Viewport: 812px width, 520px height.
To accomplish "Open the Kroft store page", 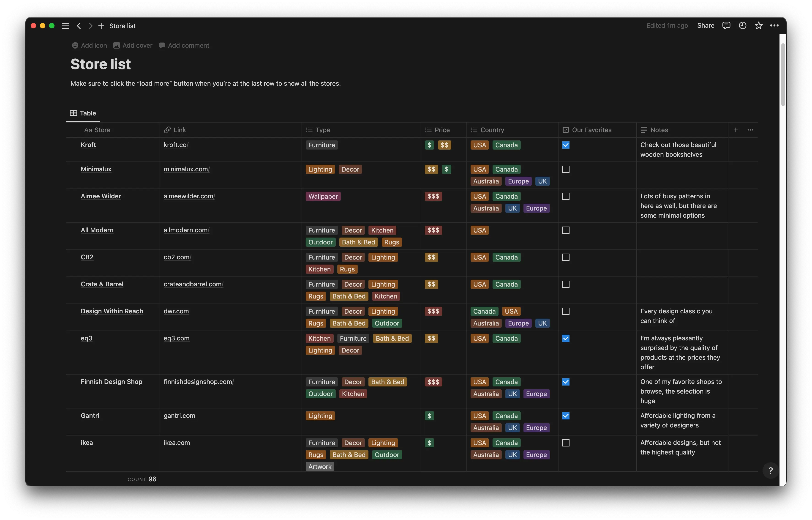I will click(x=88, y=145).
